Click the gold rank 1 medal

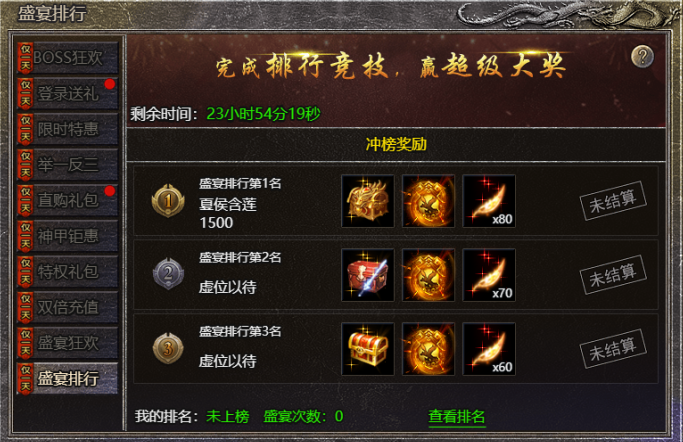point(168,201)
